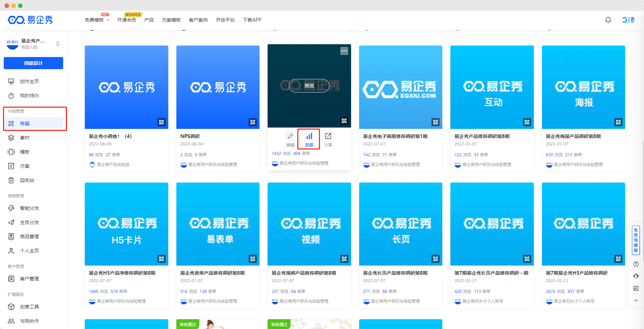
Task: Click the help question mark icon
Action: point(636,264)
